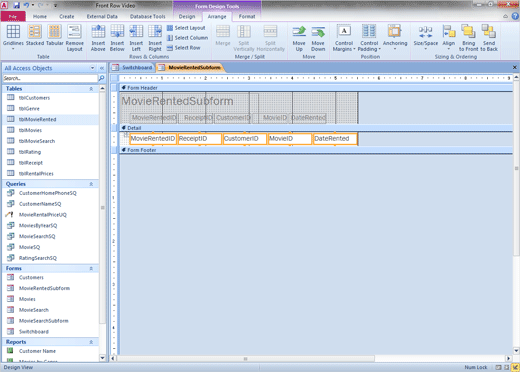Click the navigation Search box

(x=50, y=78)
